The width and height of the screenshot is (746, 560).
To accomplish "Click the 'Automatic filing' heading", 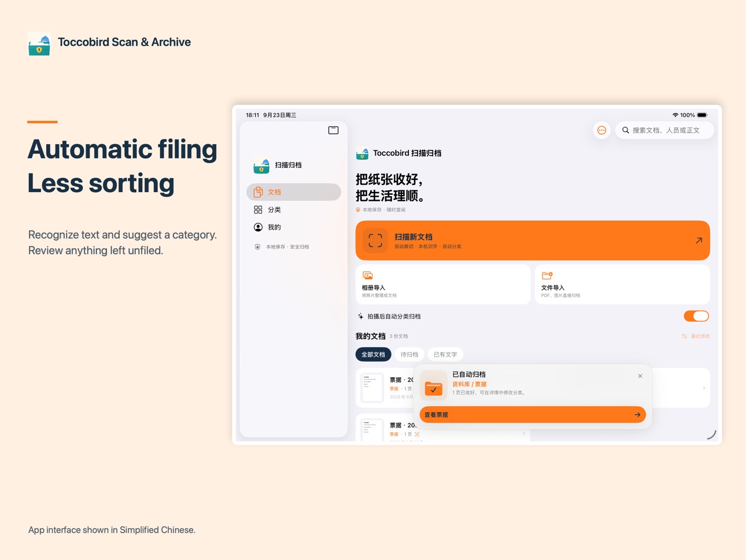I will (123, 149).
